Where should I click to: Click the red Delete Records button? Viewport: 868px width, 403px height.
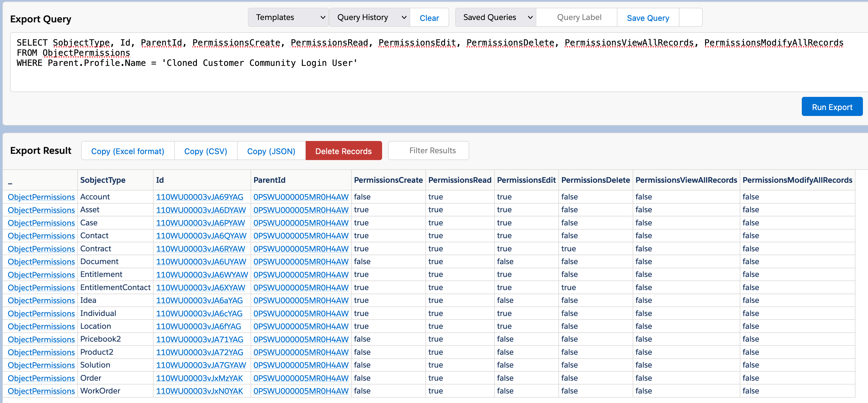click(343, 151)
